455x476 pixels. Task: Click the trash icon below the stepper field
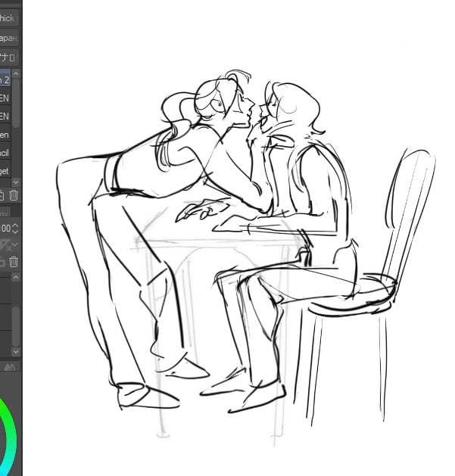click(14, 262)
